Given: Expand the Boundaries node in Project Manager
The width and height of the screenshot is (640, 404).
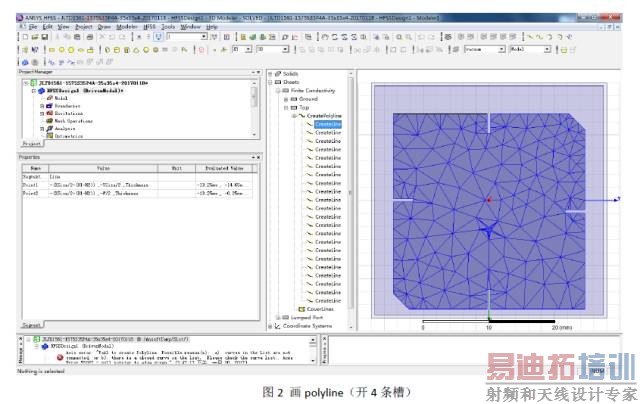Looking at the screenshot, I should (42, 106).
